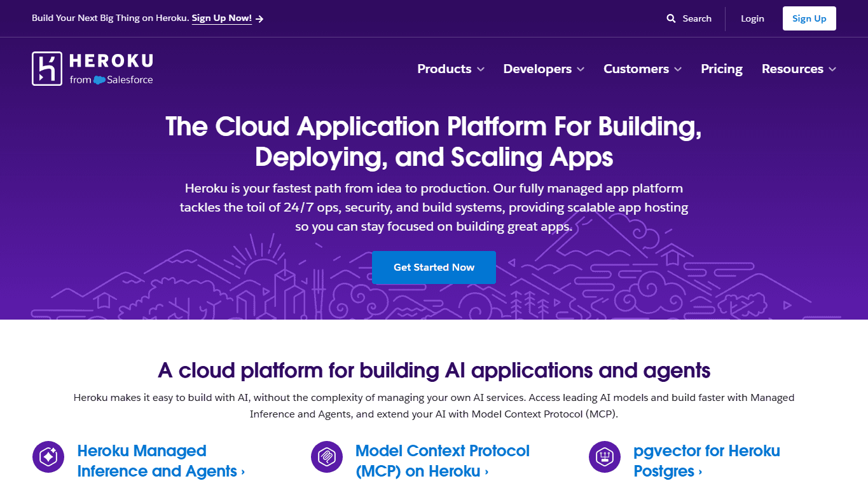Image resolution: width=868 pixels, height=488 pixels.
Task: Click the Sign Up Now! banner link
Action: [x=222, y=18]
